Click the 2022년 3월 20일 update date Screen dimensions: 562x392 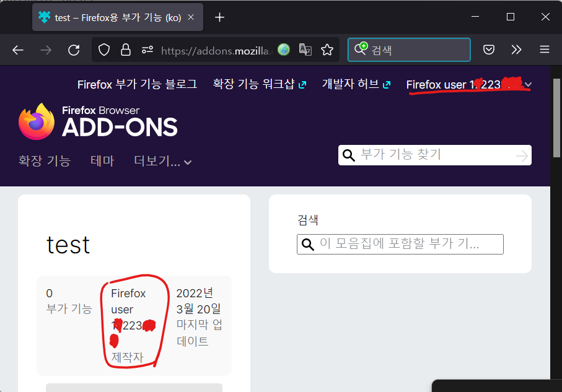198,301
